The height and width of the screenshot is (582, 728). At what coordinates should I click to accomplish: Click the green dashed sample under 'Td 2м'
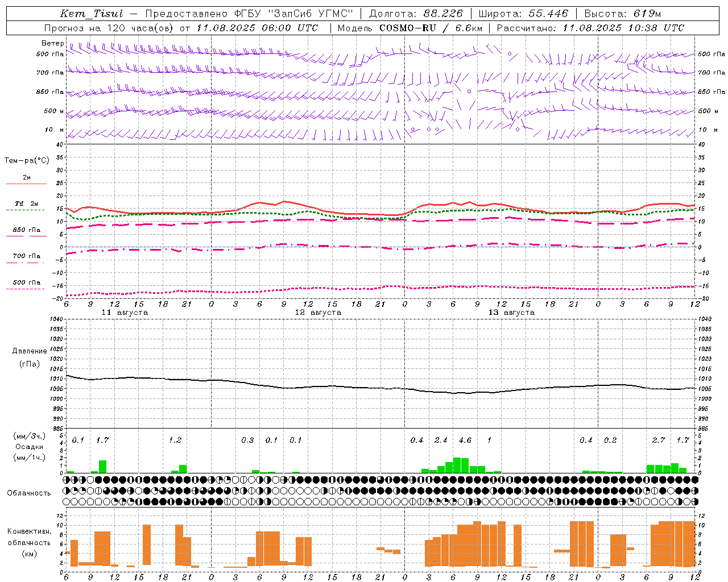pyautogui.click(x=25, y=210)
